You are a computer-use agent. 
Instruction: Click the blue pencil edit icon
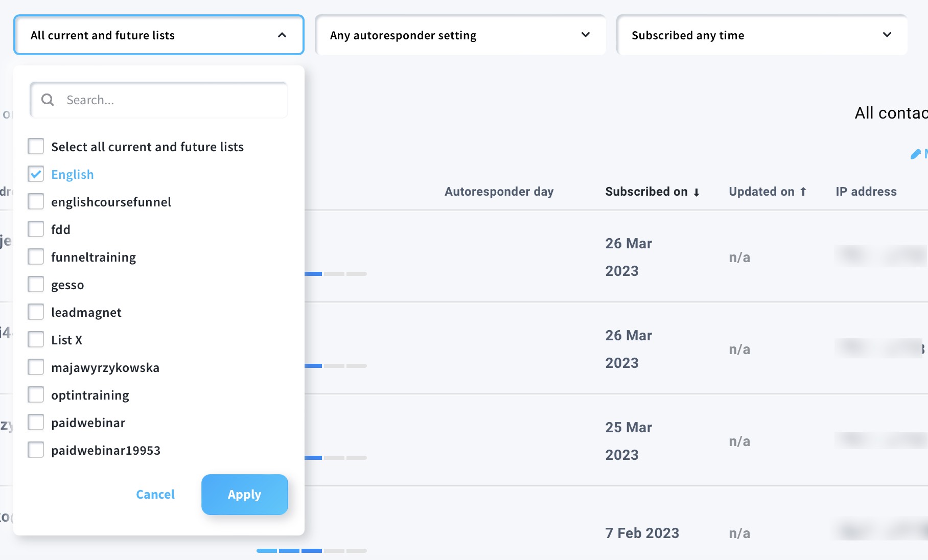point(915,154)
